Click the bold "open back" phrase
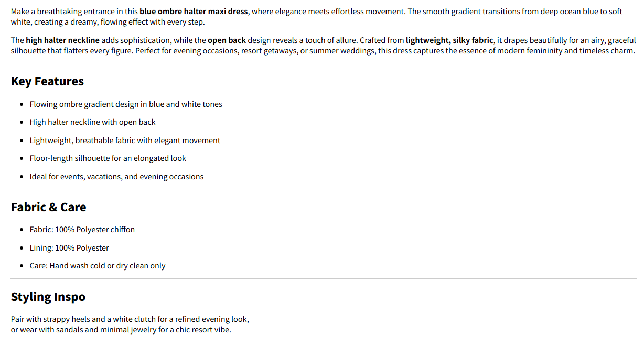 pyautogui.click(x=227, y=40)
